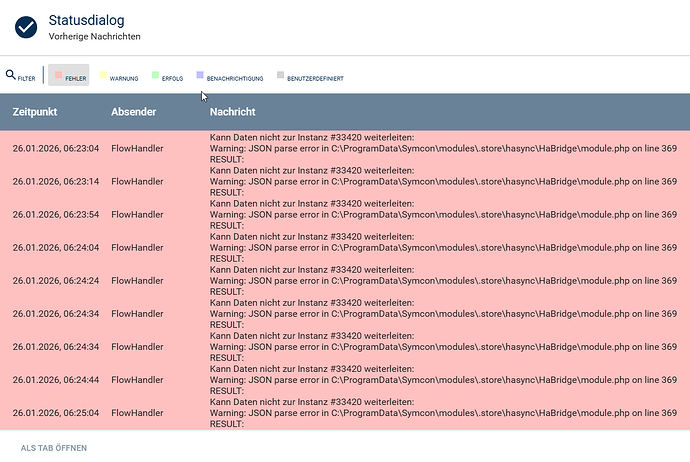Viewport: 690px width, 462px height.
Task: Click the Nachricht column header
Action: click(x=232, y=112)
